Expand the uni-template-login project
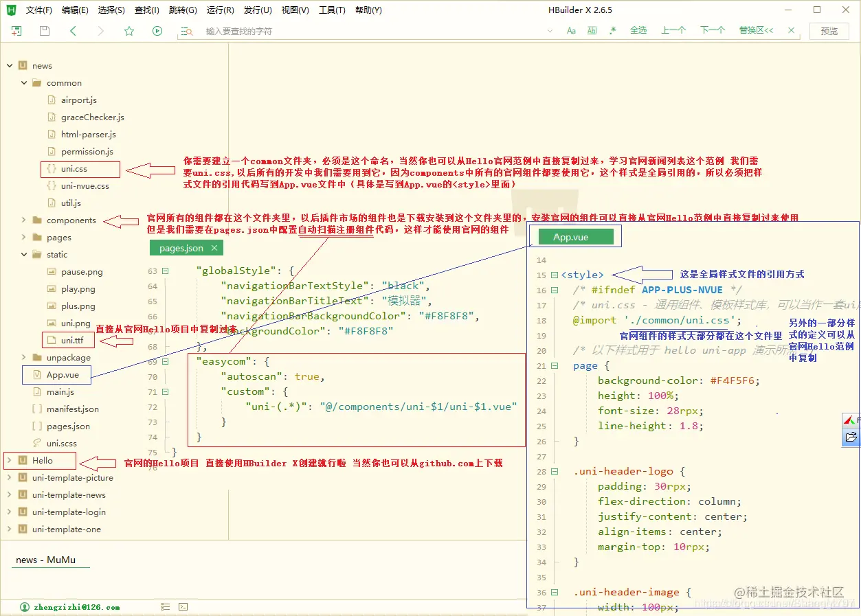The height and width of the screenshot is (616, 861). tap(10, 512)
